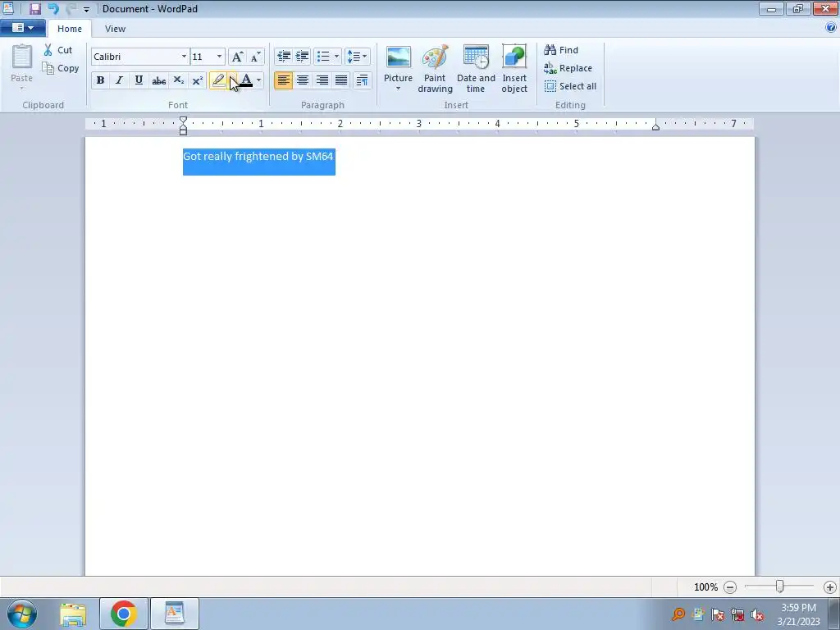The image size is (840, 630).
Task: Open the Picture dropdown arrow
Action: click(398, 89)
